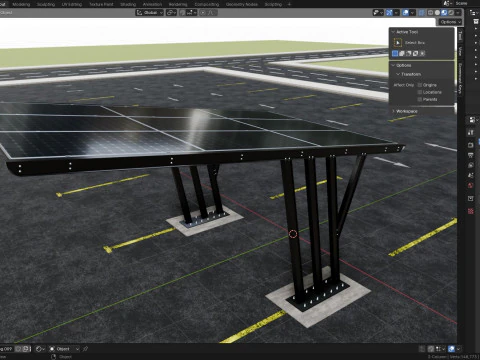Select rendered viewport shading
Image resolution: width=480 pixels, height=360 pixels.
pyautogui.click(x=451, y=13)
